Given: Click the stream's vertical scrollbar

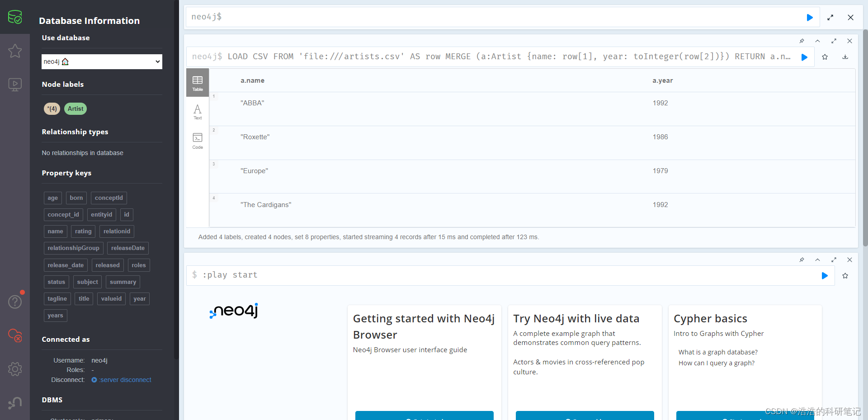Looking at the screenshot, I should [x=865, y=138].
